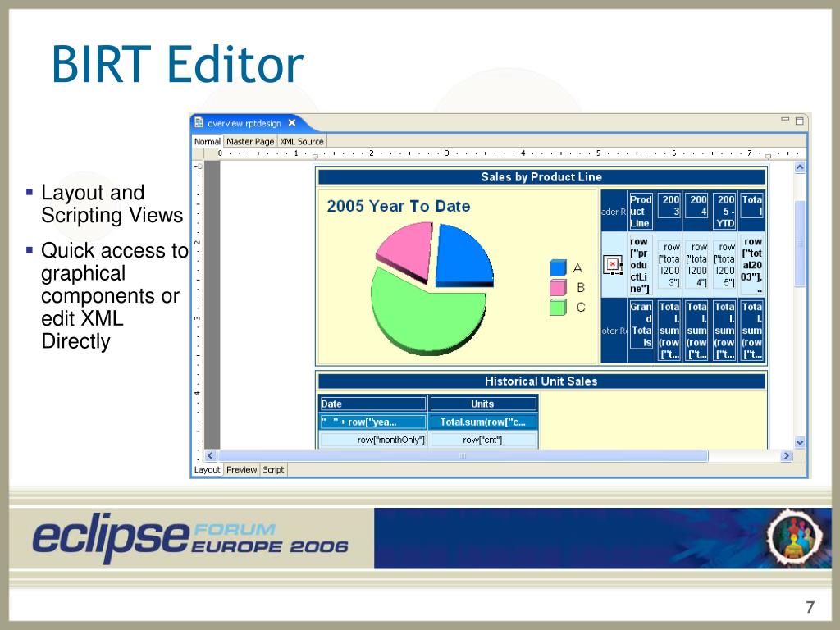Click the horizontal scrollbar left arrow
Image resolution: width=840 pixels, height=630 pixels.
click(x=211, y=456)
